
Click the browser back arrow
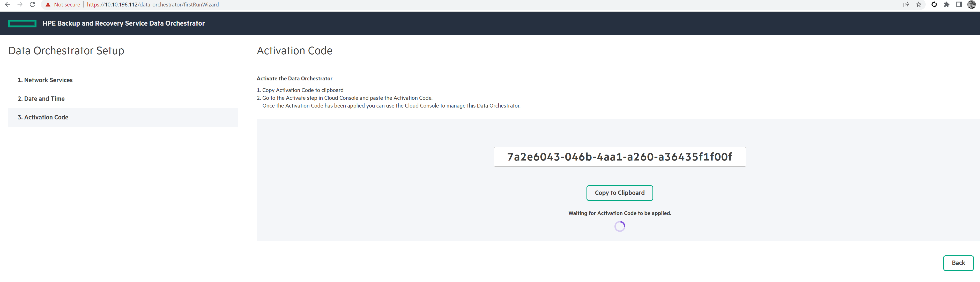[x=7, y=5]
